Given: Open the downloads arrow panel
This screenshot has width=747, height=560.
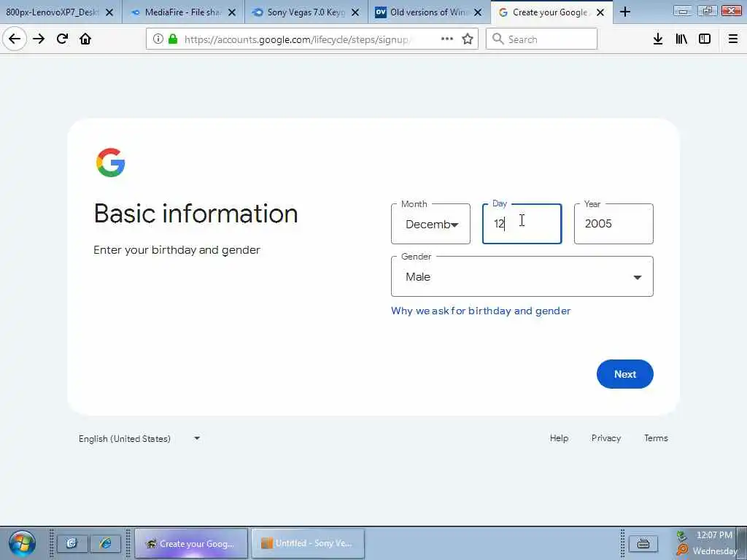Looking at the screenshot, I should pos(658,39).
